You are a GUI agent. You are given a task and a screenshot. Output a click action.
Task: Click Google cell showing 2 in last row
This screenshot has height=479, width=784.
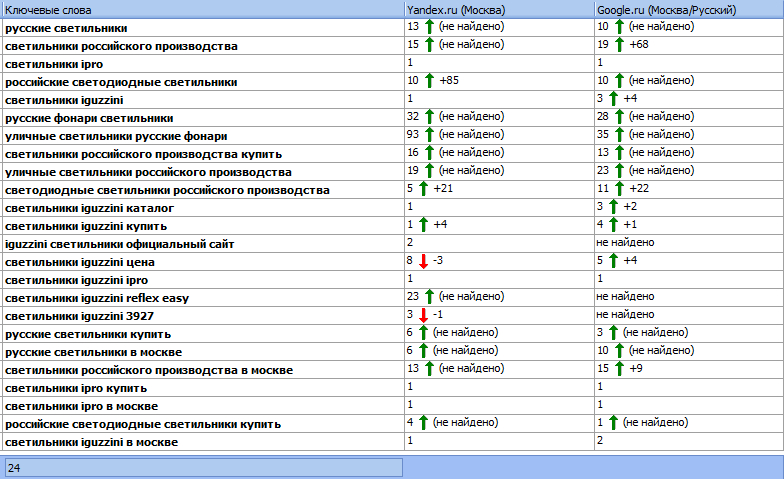[689, 442]
